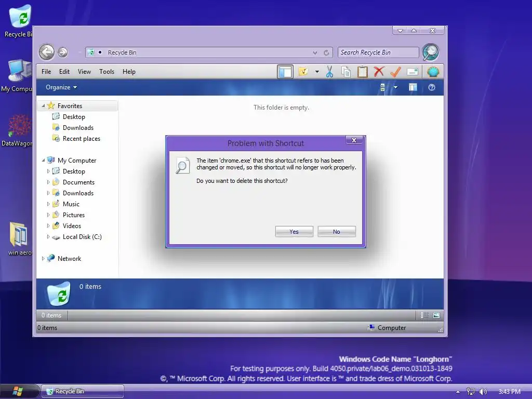
Task: Open the view options dropdown arrow
Action: tap(395, 87)
